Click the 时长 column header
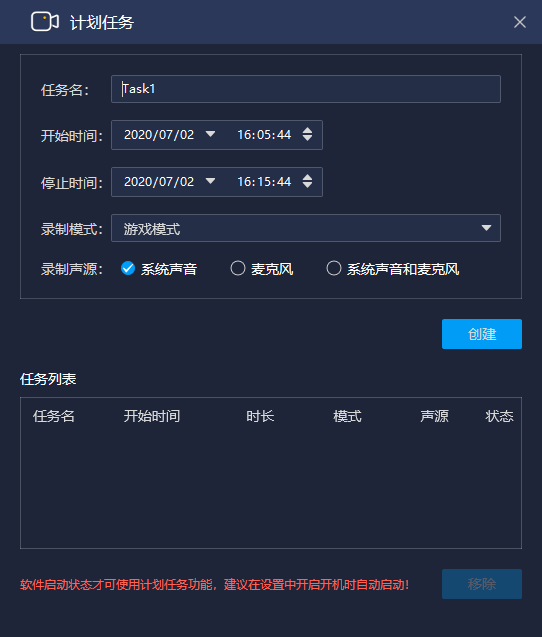 (x=260, y=416)
